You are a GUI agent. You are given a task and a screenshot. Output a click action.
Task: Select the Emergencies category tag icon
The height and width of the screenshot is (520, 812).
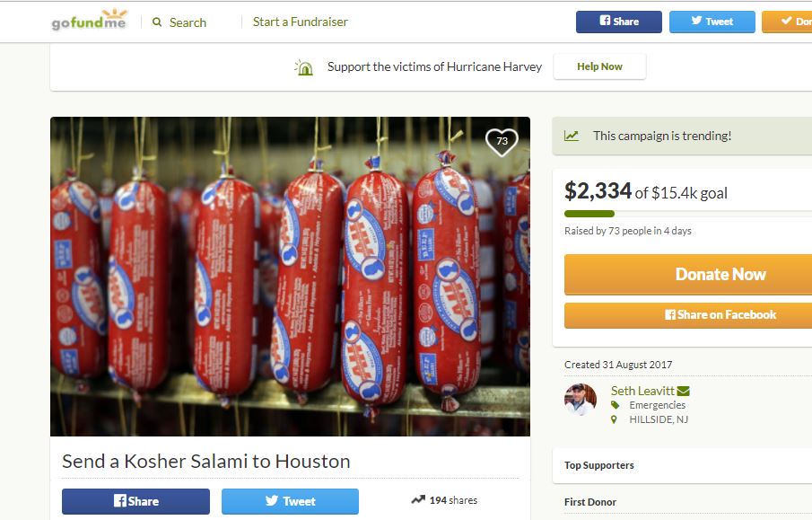point(613,405)
